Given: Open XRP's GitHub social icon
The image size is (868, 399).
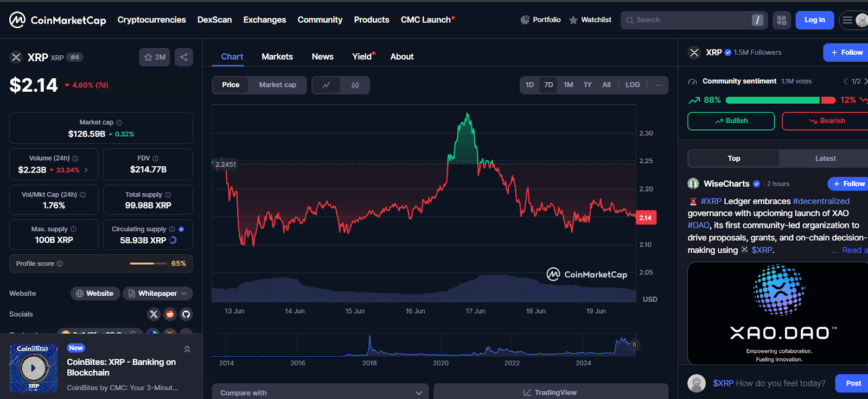Looking at the screenshot, I should coord(186,314).
